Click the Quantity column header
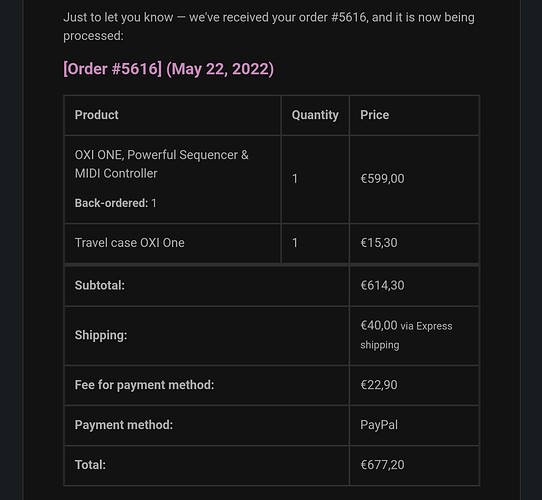Viewport: 542px width, 500px height. pos(315,115)
